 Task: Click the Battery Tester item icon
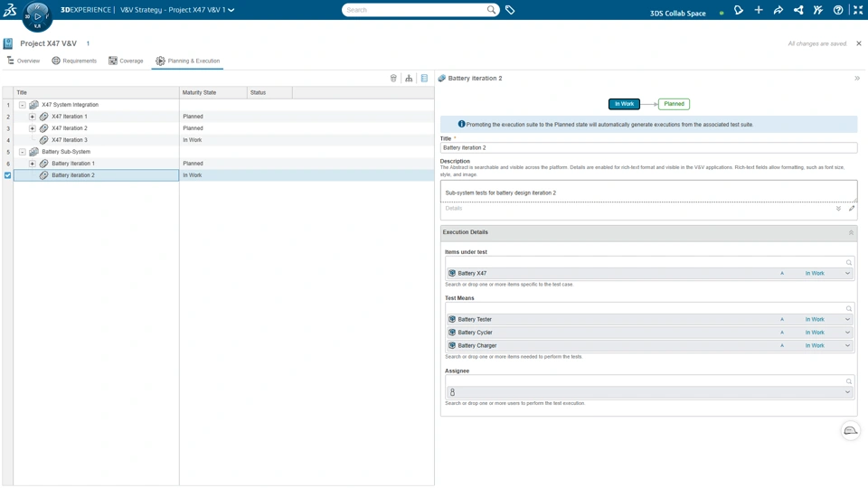pos(452,319)
